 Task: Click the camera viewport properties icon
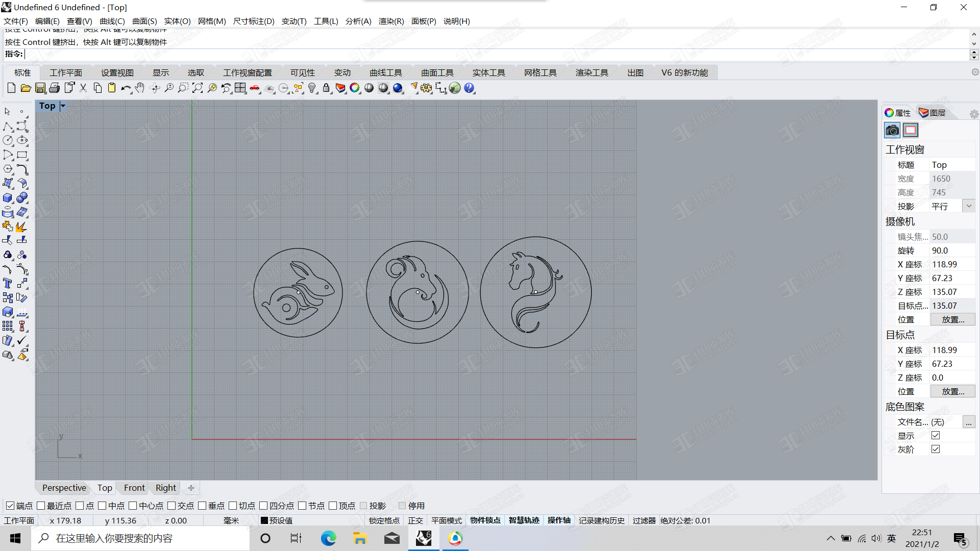[892, 130]
